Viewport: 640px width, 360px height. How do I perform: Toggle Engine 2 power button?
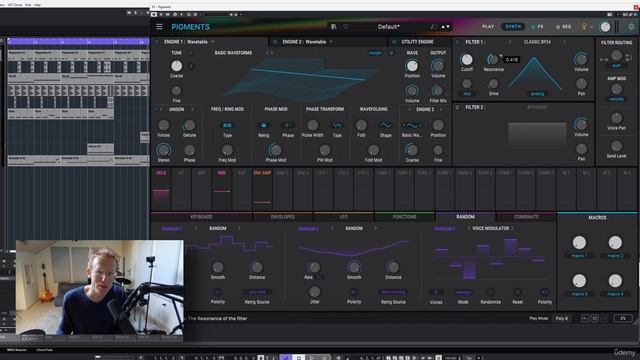coord(275,42)
